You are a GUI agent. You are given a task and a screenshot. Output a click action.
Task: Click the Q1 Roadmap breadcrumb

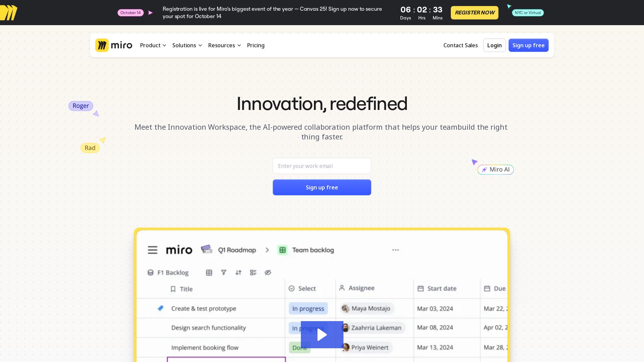(236, 250)
